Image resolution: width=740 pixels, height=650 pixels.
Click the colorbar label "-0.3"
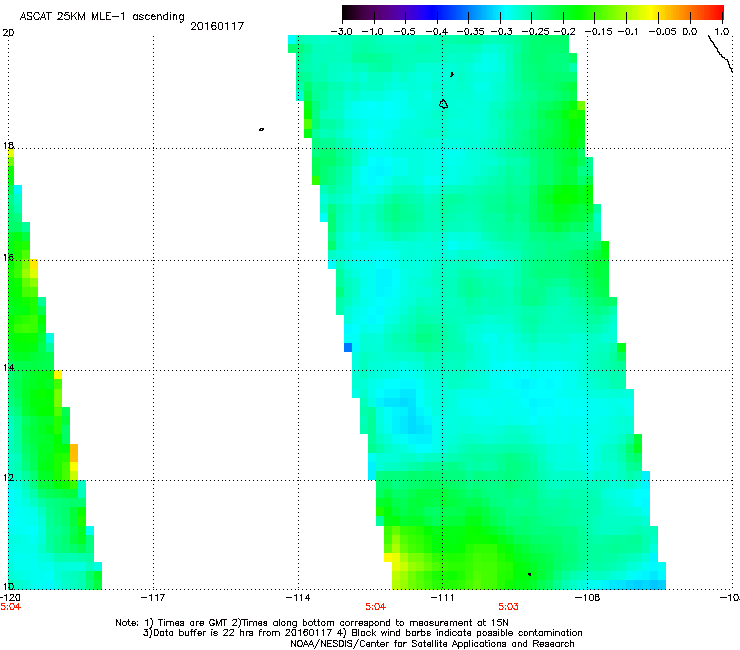coord(501,32)
